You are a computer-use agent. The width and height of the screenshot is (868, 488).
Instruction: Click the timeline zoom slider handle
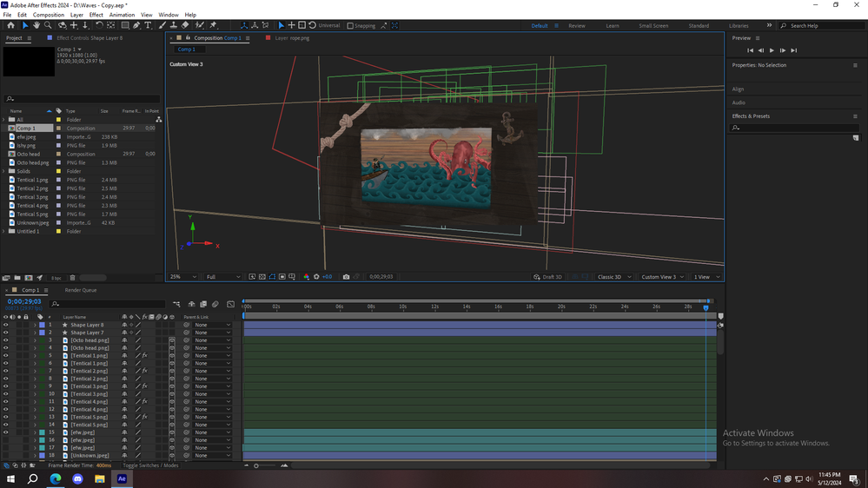pos(256,466)
